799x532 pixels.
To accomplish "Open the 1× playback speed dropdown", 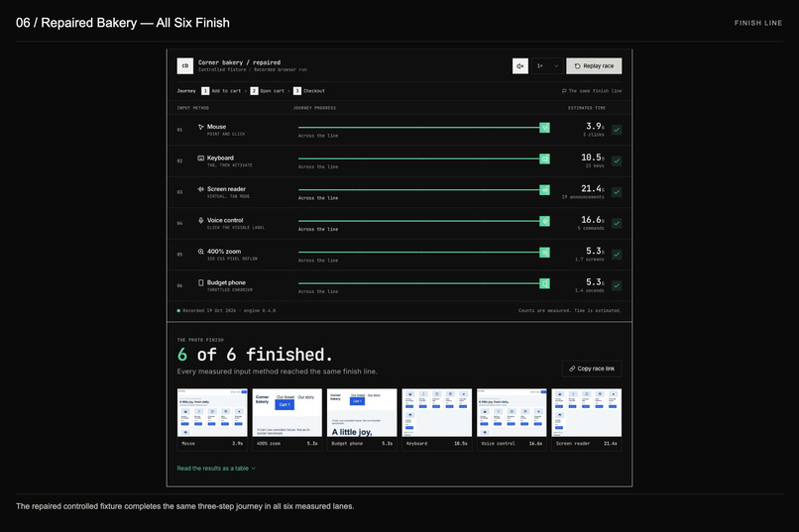I will pyautogui.click(x=547, y=65).
